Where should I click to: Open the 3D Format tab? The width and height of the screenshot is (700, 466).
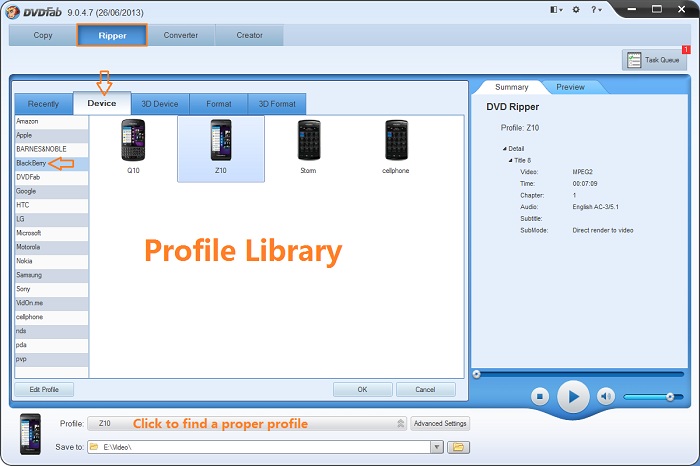point(277,104)
